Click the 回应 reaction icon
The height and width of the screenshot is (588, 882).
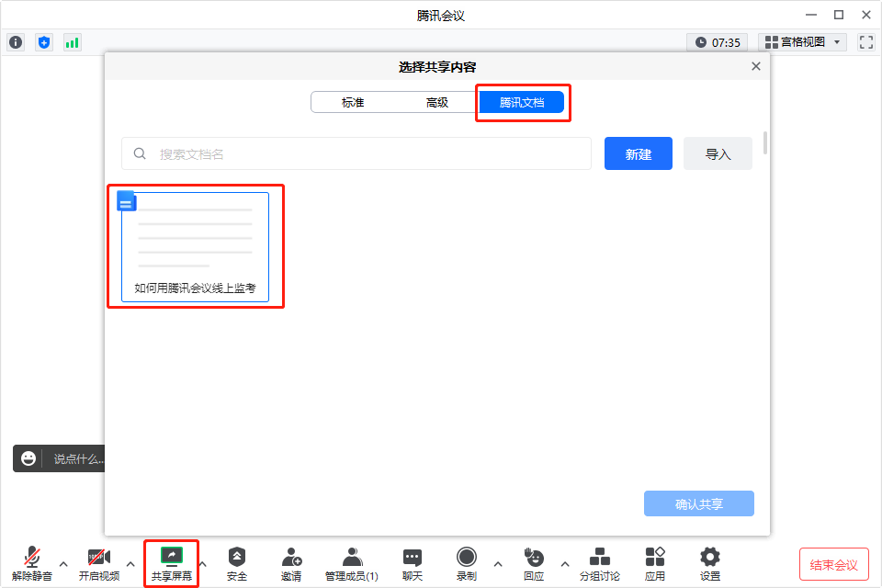(x=534, y=564)
